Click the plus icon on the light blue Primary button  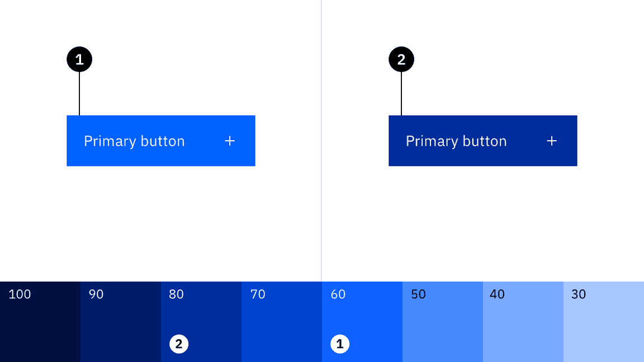point(229,141)
